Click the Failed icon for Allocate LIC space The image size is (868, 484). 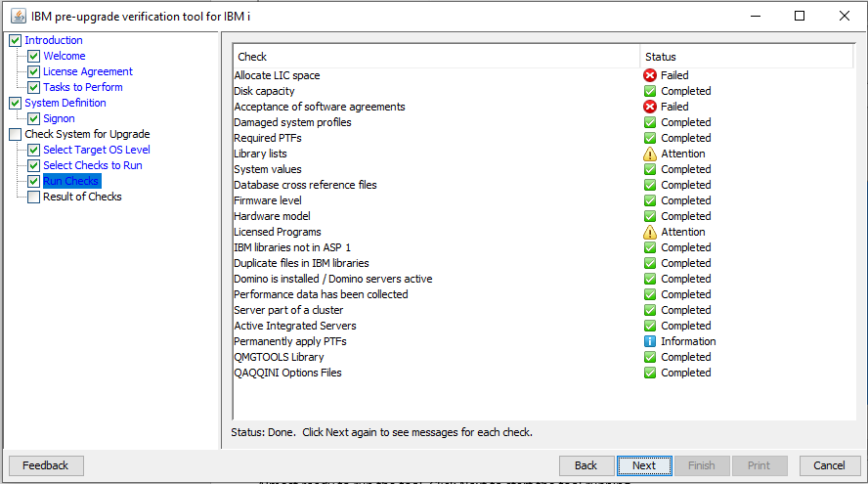click(x=650, y=75)
